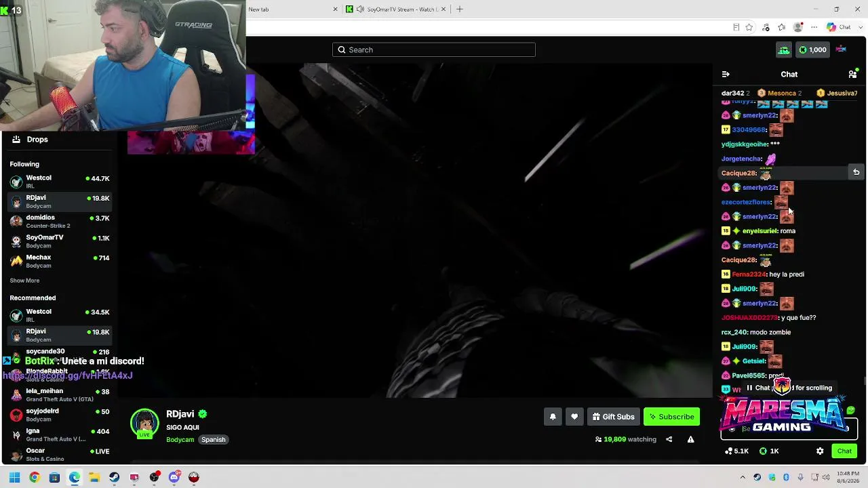Open the Kick points balance showing 1,000
This screenshot has width=868, height=488.
click(812, 49)
